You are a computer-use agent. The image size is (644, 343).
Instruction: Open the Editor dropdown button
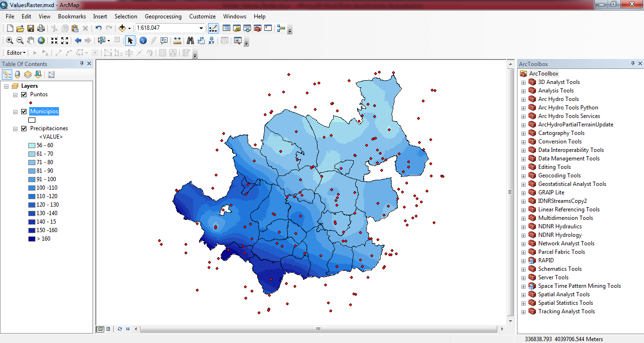click(17, 53)
